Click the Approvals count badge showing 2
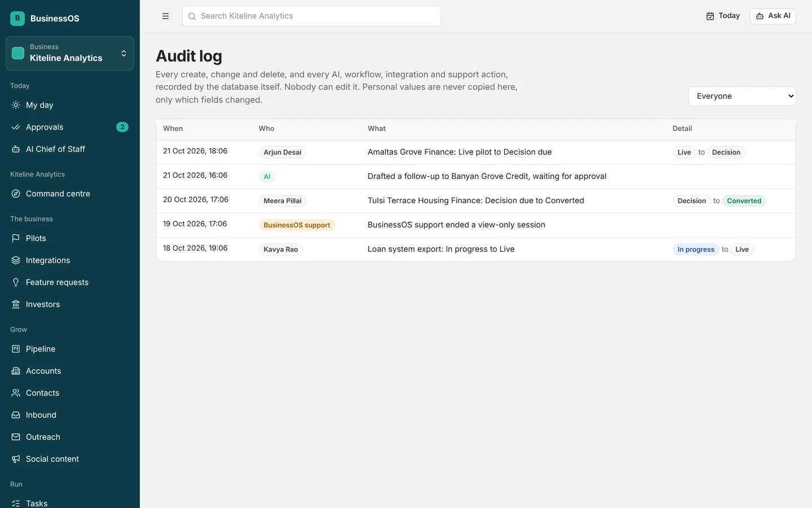Image resolution: width=812 pixels, height=508 pixels. 122,127
